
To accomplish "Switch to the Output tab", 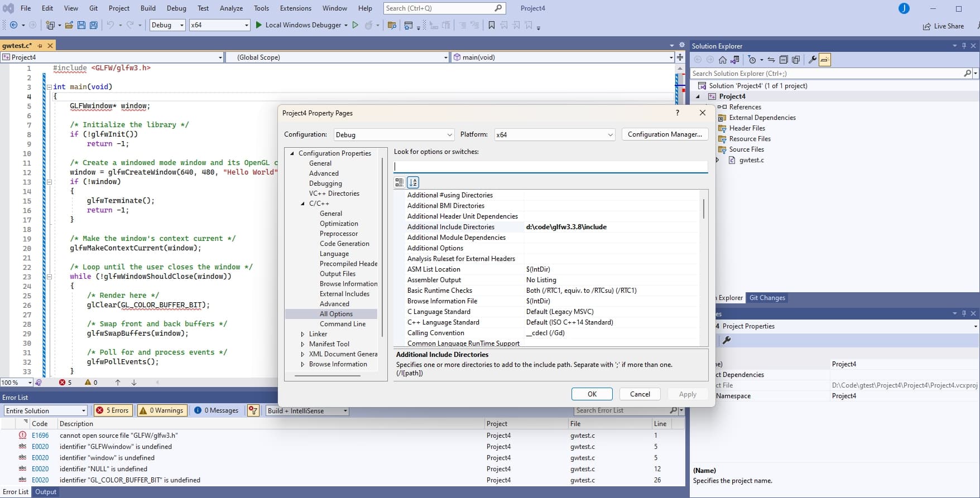I will [46, 492].
